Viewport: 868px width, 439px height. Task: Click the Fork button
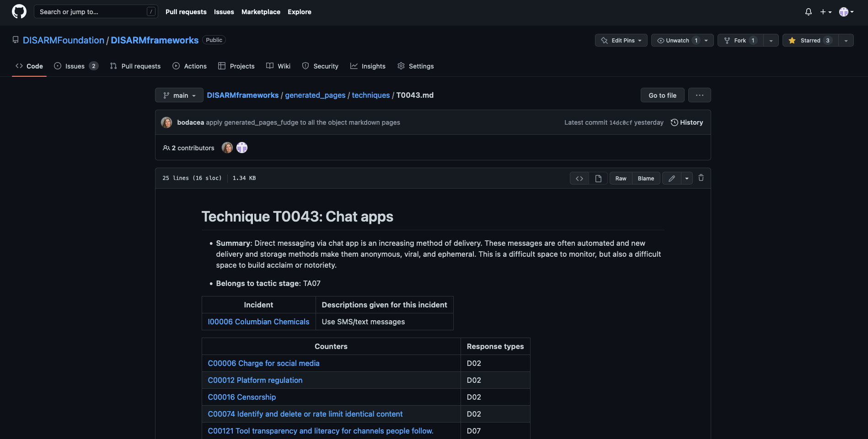pyautogui.click(x=740, y=40)
